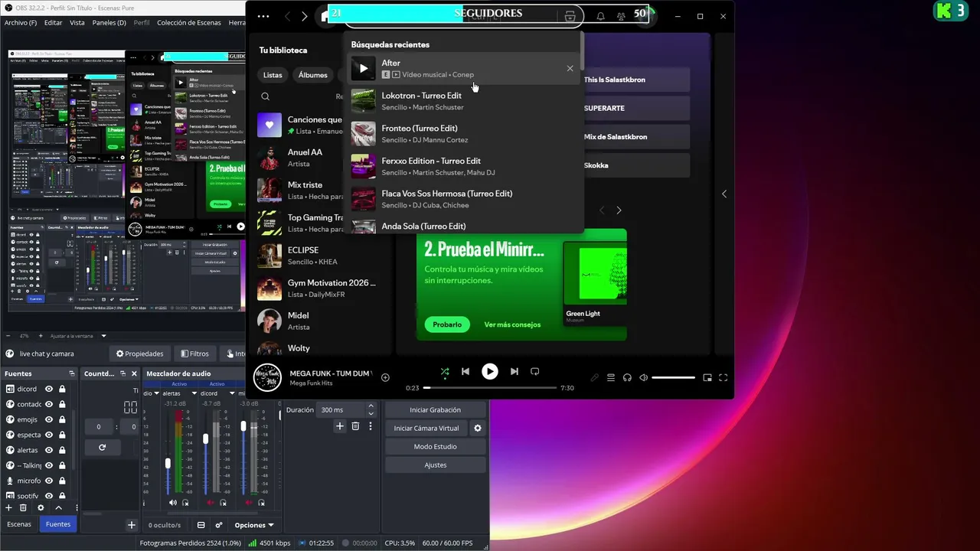
Task: Open audio mixer Opciones dropdown
Action: pyautogui.click(x=254, y=525)
